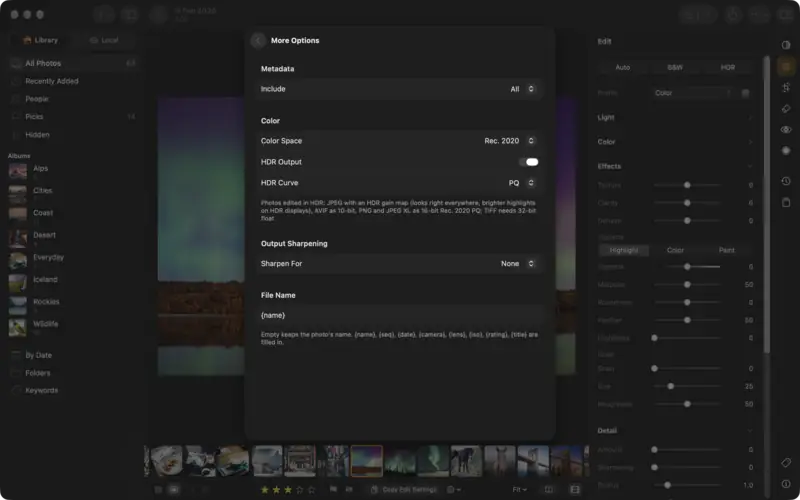The height and width of the screenshot is (500, 800).
Task: Adjust the Texture slider
Action: pos(687,185)
